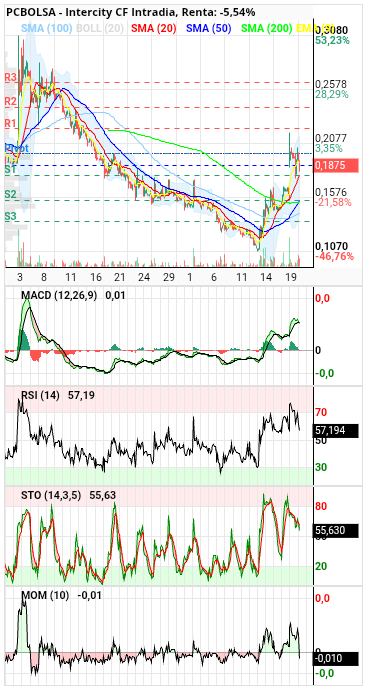
Task: Select date 11 left of 16 on the axis
Action: pyautogui.click(x=70, y=278)
